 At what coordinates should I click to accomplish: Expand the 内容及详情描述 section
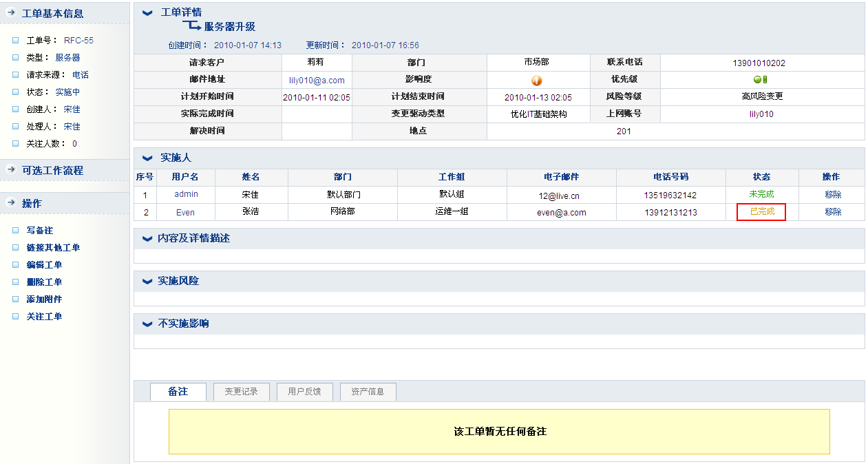pos(147,239)
